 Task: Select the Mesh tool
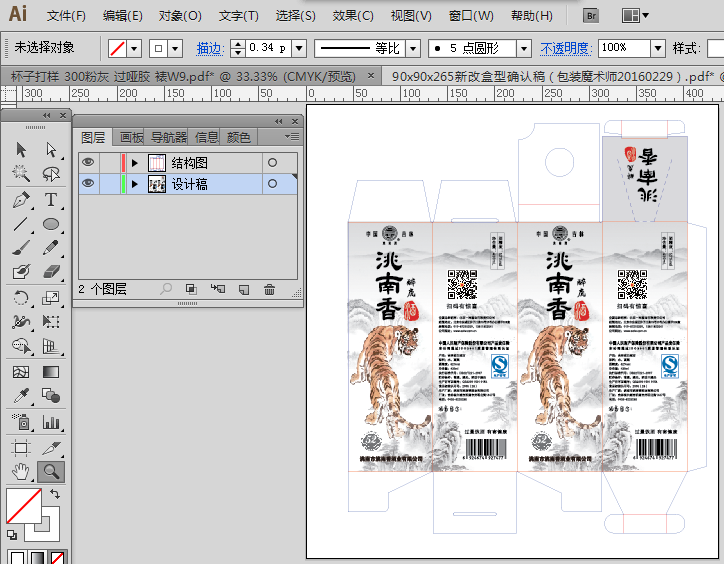coord(21,372)
